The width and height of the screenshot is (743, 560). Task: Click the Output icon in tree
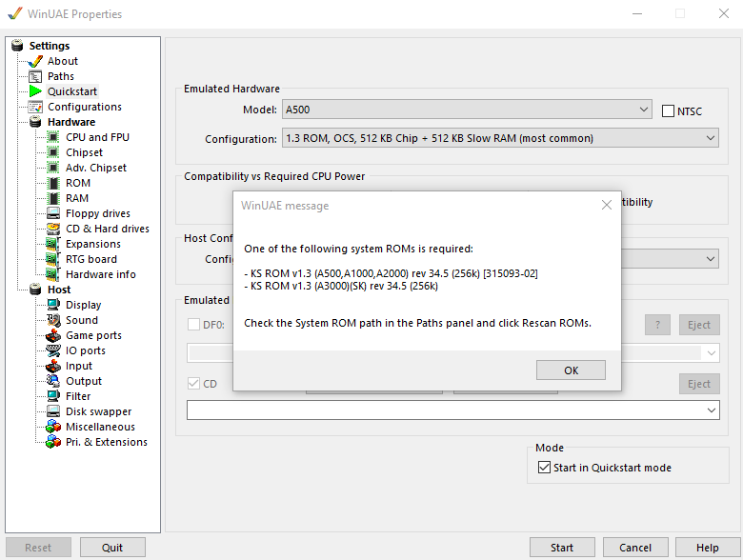coord(53,381)
